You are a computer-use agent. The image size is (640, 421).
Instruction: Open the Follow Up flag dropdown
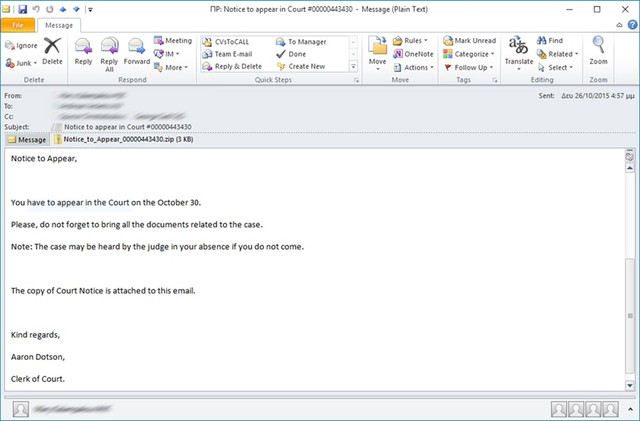[468, 67]
